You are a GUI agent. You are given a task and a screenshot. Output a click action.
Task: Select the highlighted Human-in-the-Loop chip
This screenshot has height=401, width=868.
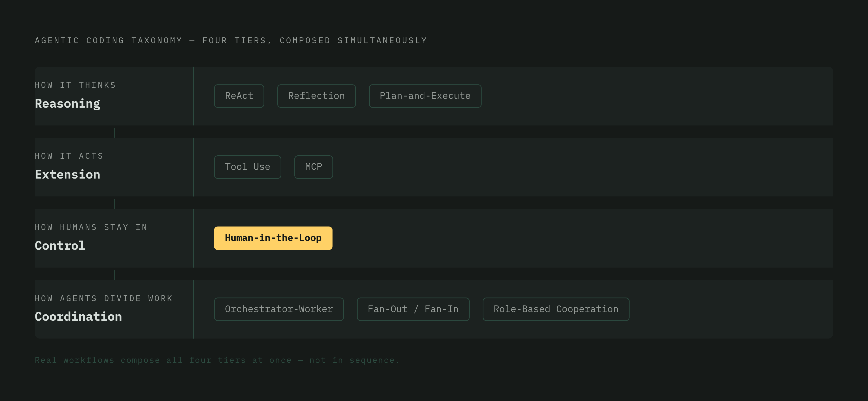coord(273,238)
